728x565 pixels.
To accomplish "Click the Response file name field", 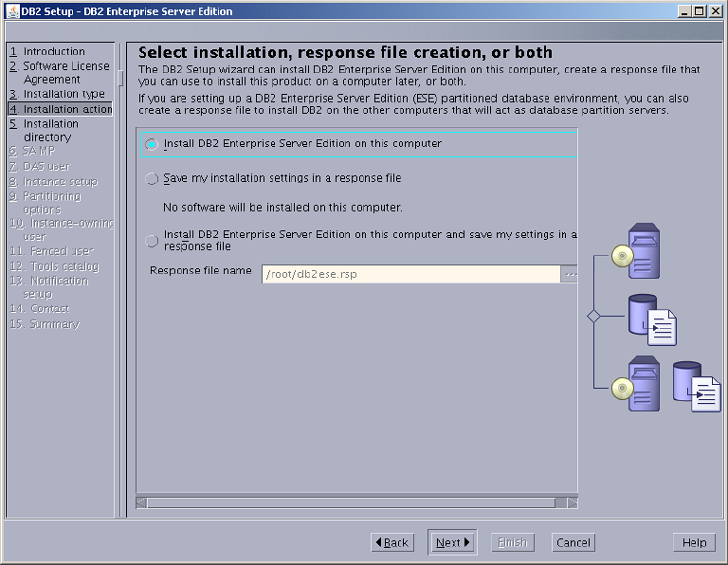I will [410, 274].
